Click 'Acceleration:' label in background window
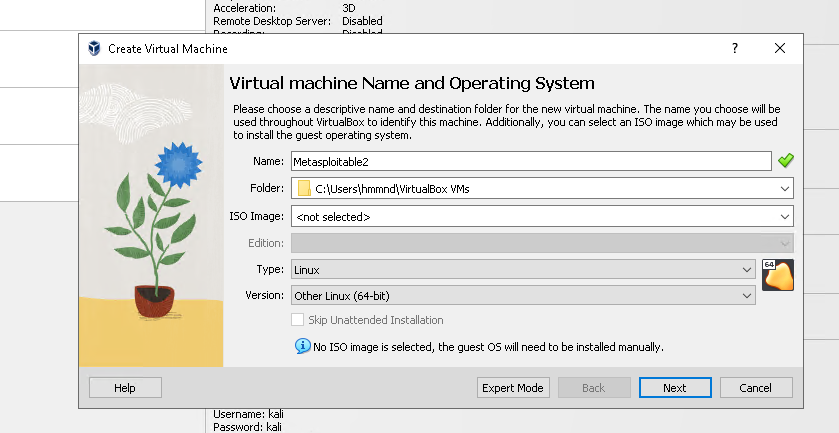 coord(245,8)
